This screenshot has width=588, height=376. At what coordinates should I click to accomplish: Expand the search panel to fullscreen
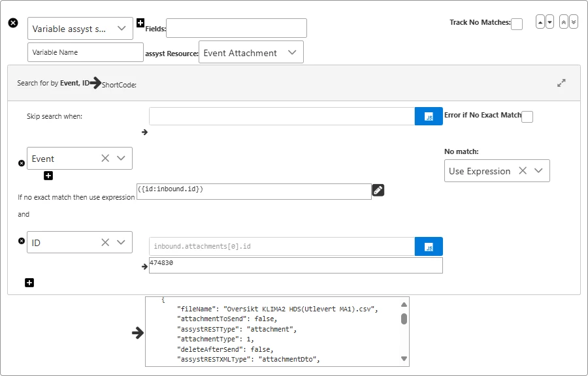pos(561,83)
